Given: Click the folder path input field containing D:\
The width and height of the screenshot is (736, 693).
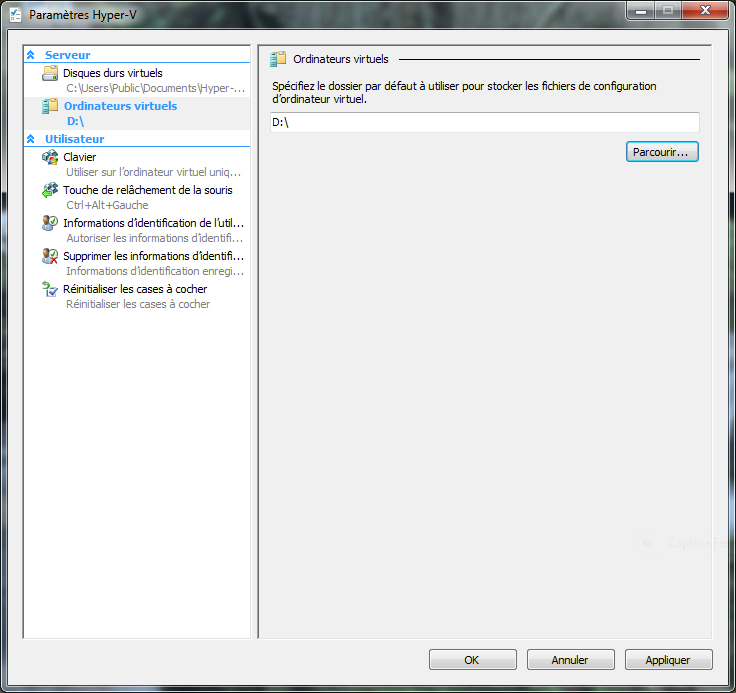Looking at the screenshot, I should coord(485,123).
